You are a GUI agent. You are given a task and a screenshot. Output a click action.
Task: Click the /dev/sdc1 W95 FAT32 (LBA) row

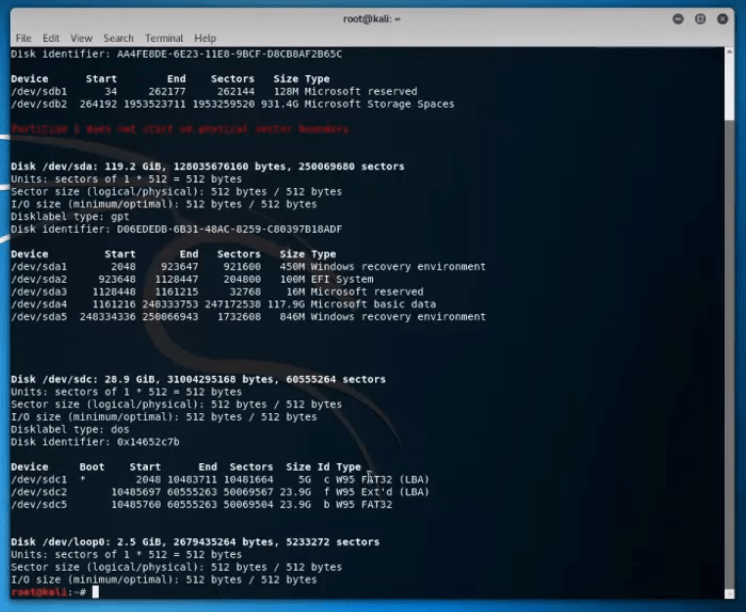coord(220,479)
